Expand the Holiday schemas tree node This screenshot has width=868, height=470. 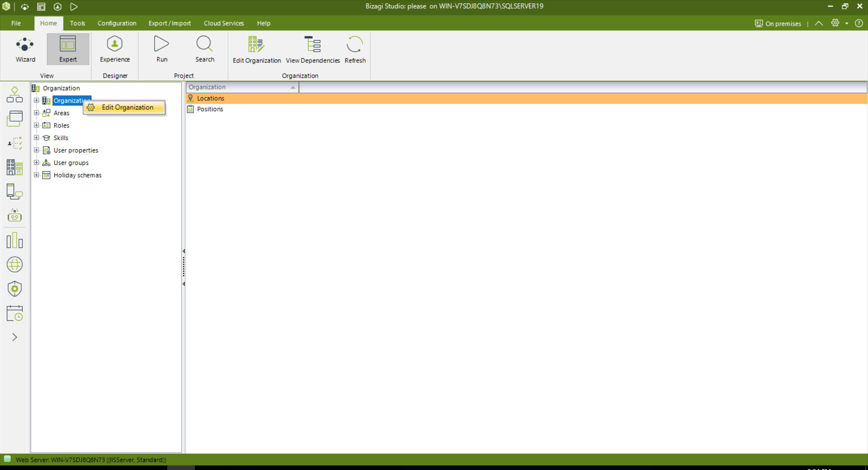[x=37, y=175]
